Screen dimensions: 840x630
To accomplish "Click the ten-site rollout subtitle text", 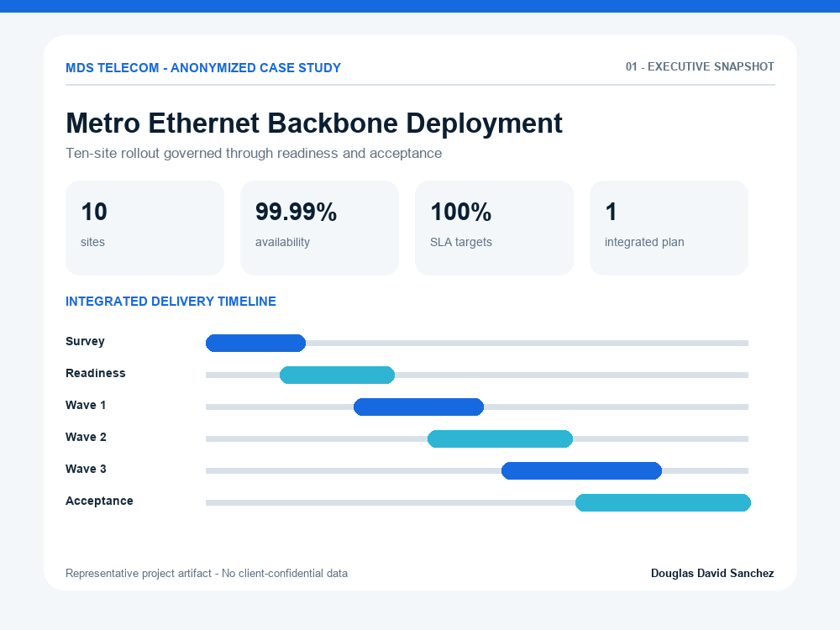I will click(254, 153).
